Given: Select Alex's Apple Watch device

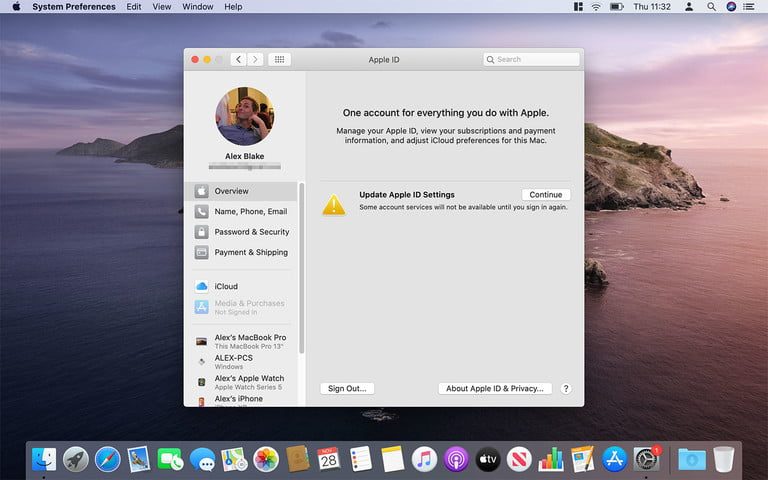Looking at the screenshot, I should pos(241,383).
